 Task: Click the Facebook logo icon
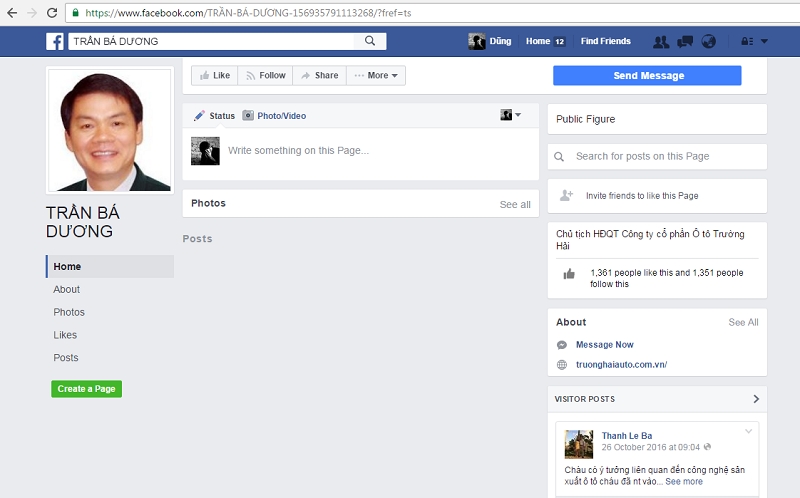(x=55, y=41)
